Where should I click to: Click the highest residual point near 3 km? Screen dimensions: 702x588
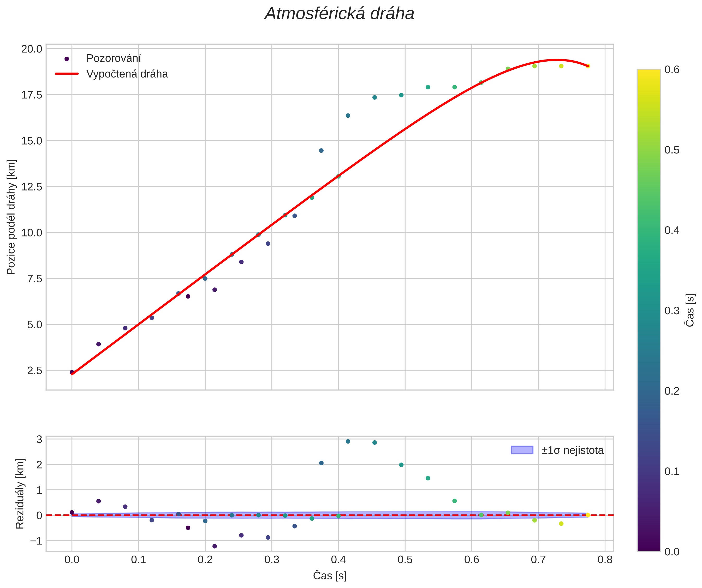click(x=348, y=441)
